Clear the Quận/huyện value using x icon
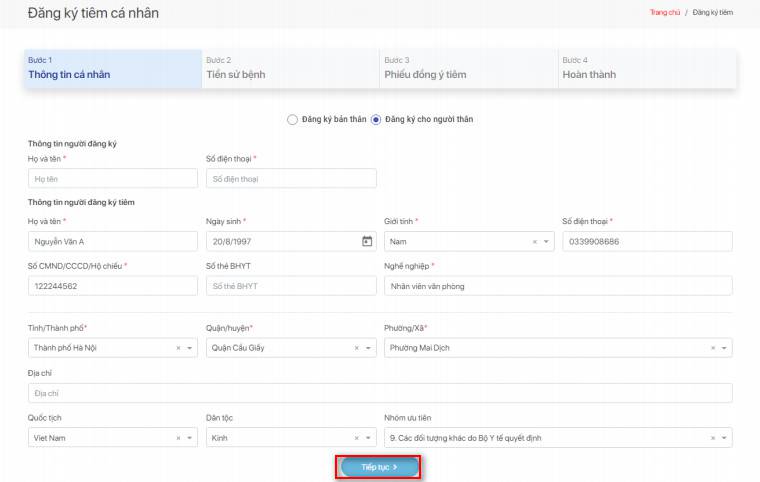Image resolution: width=760 pixels, height=482 pixels. [356, 348]
